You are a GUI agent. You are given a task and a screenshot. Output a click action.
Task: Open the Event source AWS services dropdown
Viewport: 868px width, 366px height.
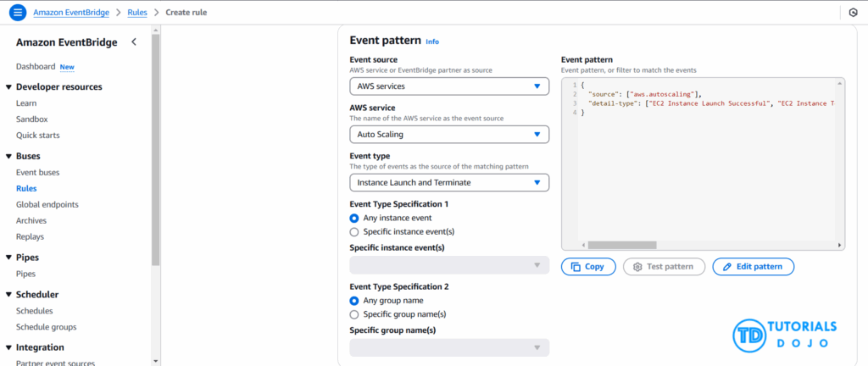tap(448, 86)
